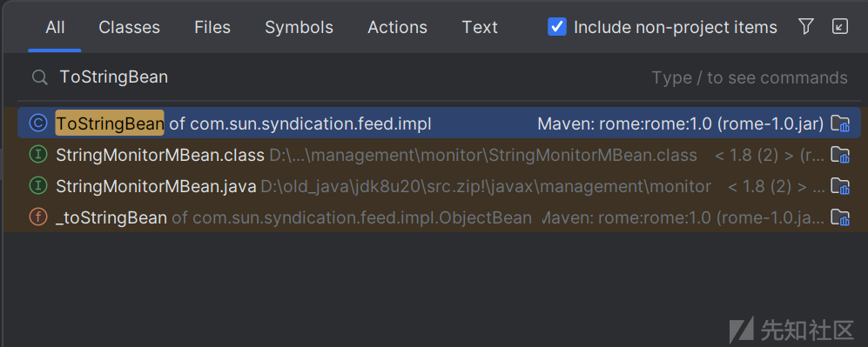Click library folder icon on _toStringBean row
This screenshot has height=347, width=868.
pyautogui.click(x=840, y=217)
